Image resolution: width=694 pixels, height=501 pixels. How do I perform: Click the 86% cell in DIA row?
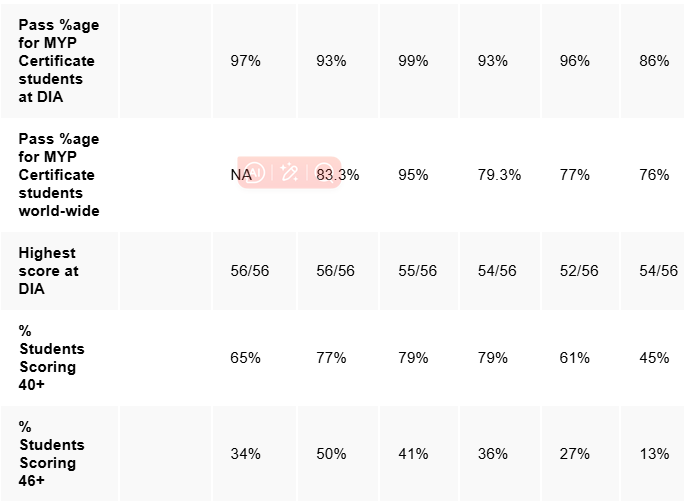(x=654, y=61)
